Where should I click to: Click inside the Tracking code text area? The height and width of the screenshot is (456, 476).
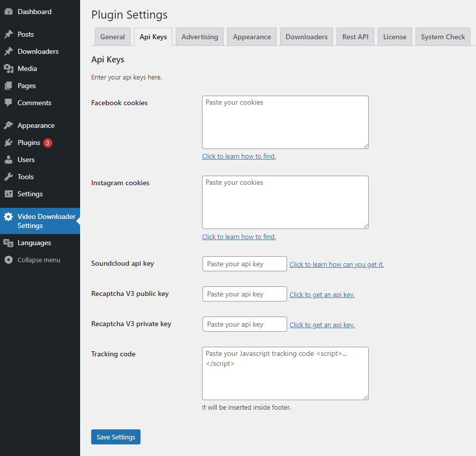[285, 373]
